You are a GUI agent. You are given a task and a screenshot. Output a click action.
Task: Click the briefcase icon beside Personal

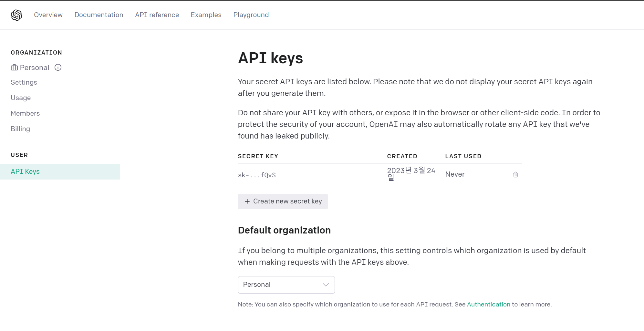pyautogui.click(x=14, y=67)
